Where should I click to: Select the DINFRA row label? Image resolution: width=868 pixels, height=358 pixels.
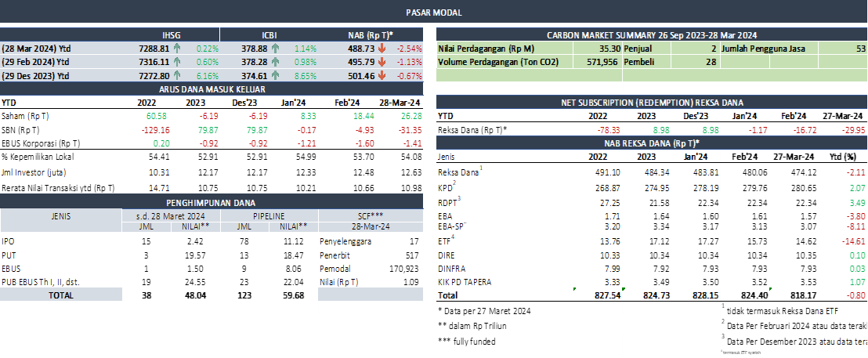click(450, 269)
